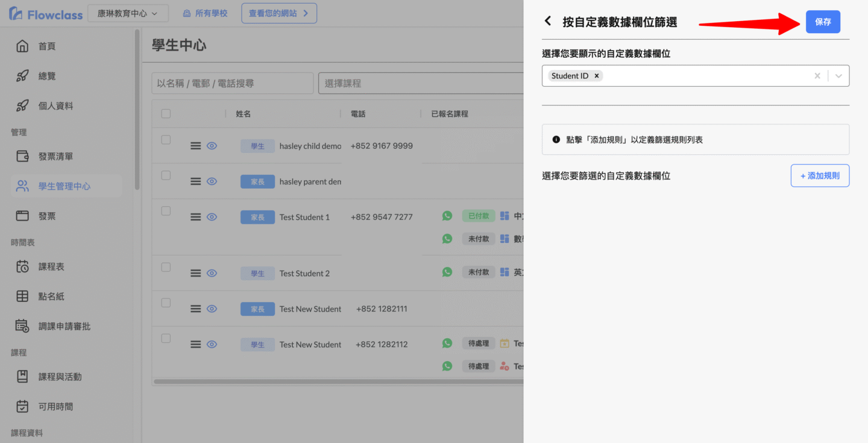This screenshot has width=868, height=443.
Task: Open the 康琳教育中心 school selector
Action: click(128, 13)
